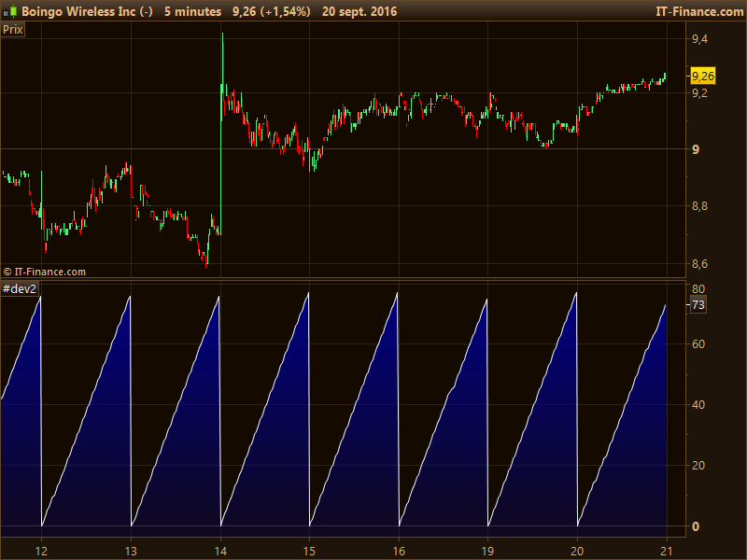Image resolution: width=747 pixels, height=560 pixels.
Task: Click the 9 price axis label
Action: 696,149
